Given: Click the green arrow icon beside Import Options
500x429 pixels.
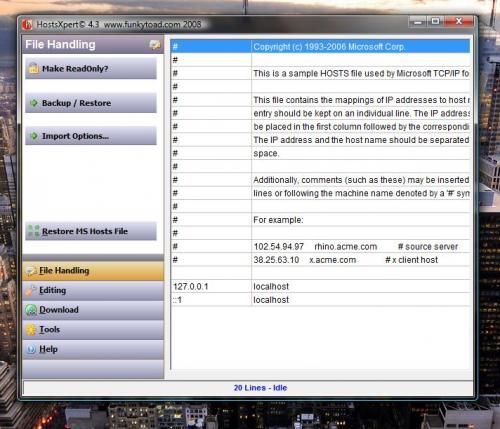Looking at the screenshot, I should coord(34,136).
